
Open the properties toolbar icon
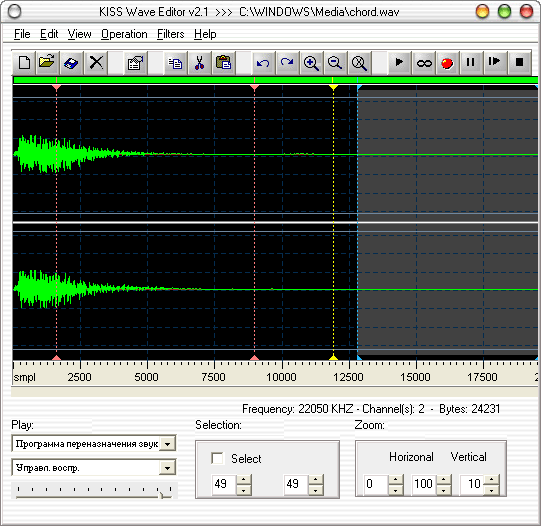(x=136, y=63)
